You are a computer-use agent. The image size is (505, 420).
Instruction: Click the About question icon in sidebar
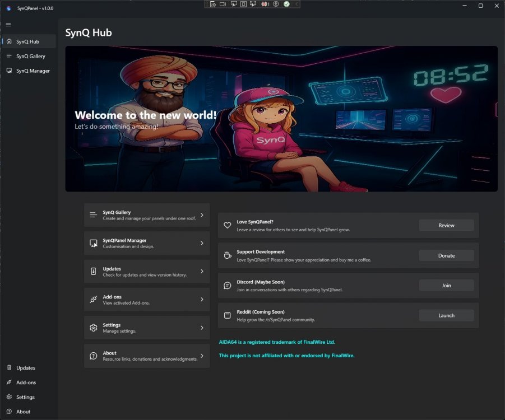pyautogui.click(x=9, y=412)
